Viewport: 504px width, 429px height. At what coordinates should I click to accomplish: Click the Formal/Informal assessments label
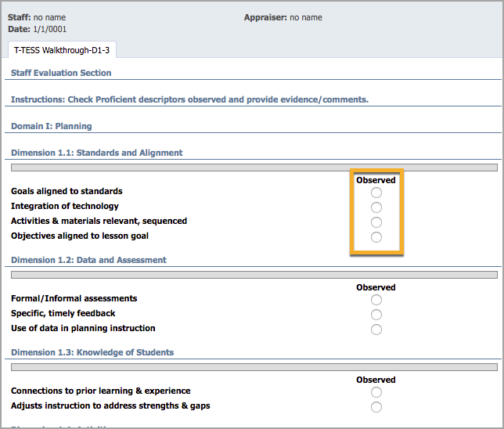pos(74,298)
